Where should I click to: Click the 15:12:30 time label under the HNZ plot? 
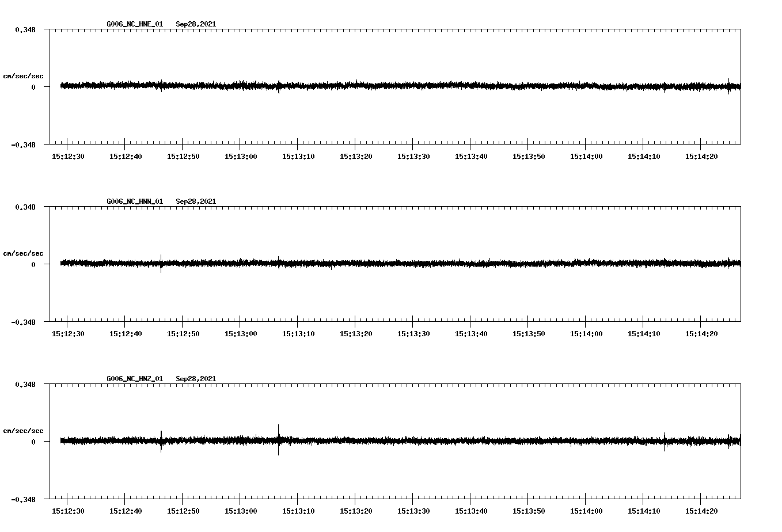(x=68, y=511)
